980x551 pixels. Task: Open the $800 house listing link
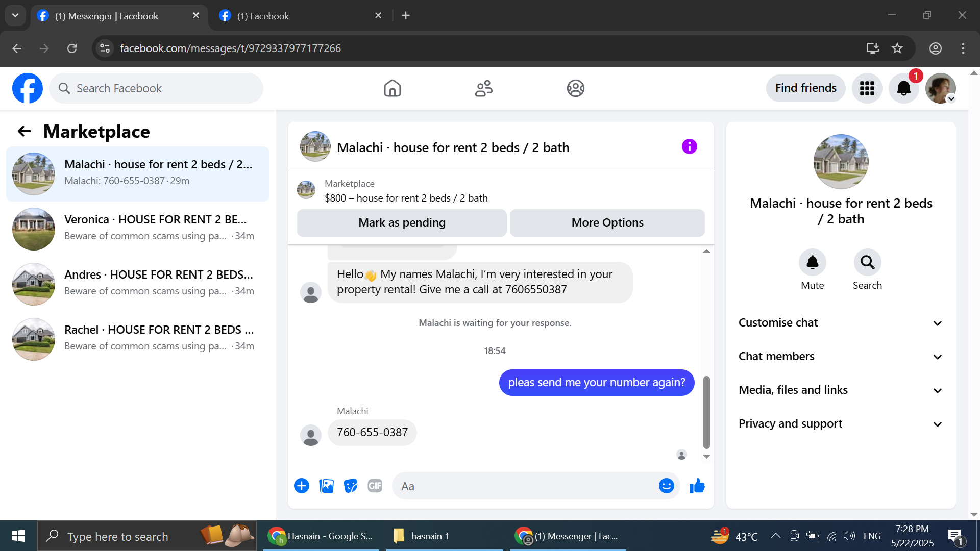click(406, 198)
